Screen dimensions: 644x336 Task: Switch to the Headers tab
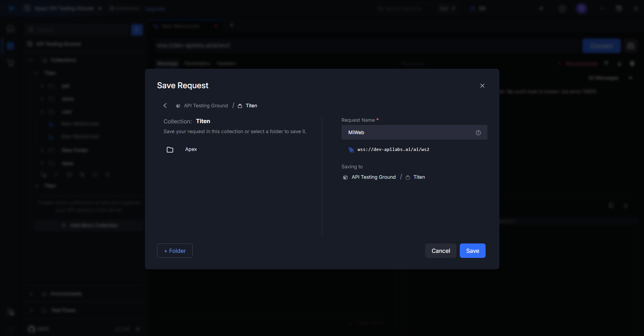(227, 63)
